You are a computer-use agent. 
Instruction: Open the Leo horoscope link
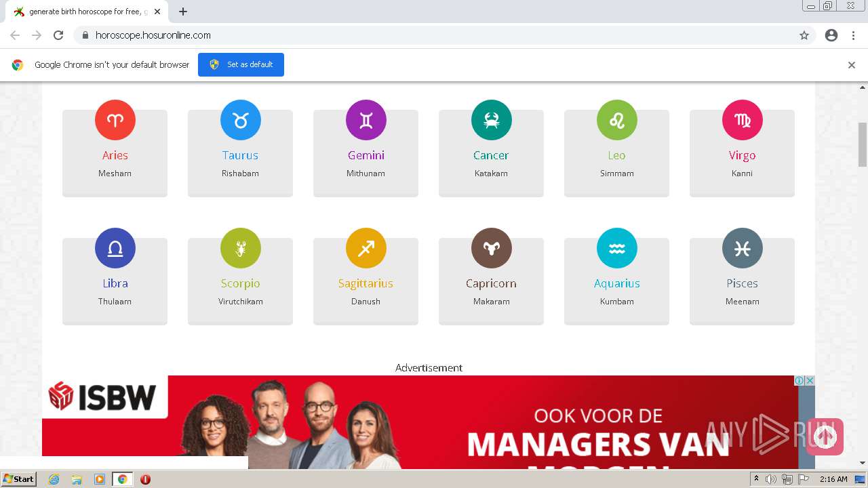click(616, 155)
